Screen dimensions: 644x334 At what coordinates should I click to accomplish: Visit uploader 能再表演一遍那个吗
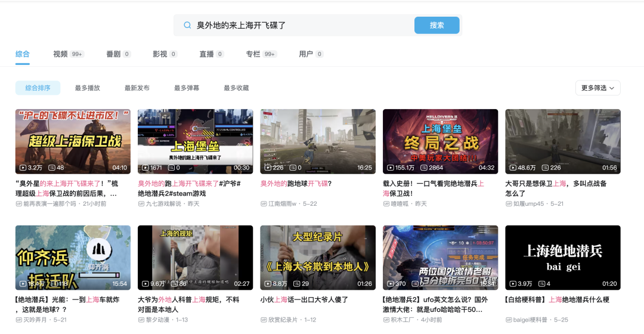[49, 204]
